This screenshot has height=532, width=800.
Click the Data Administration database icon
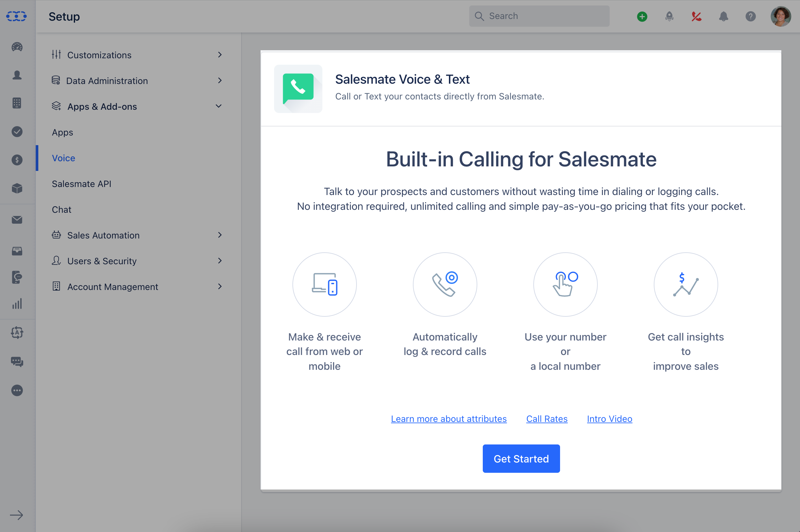click(x=56, y=80)
